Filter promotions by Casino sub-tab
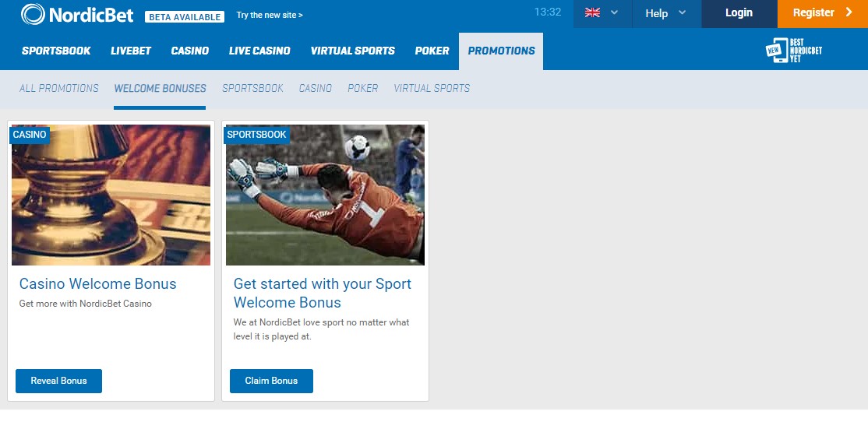 tap(316, 88)
